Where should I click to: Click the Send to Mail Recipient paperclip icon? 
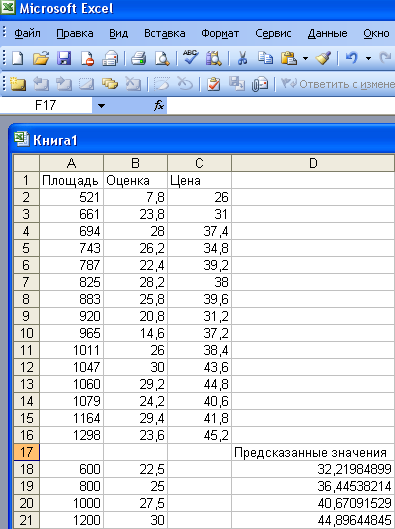tap(260, 84)
